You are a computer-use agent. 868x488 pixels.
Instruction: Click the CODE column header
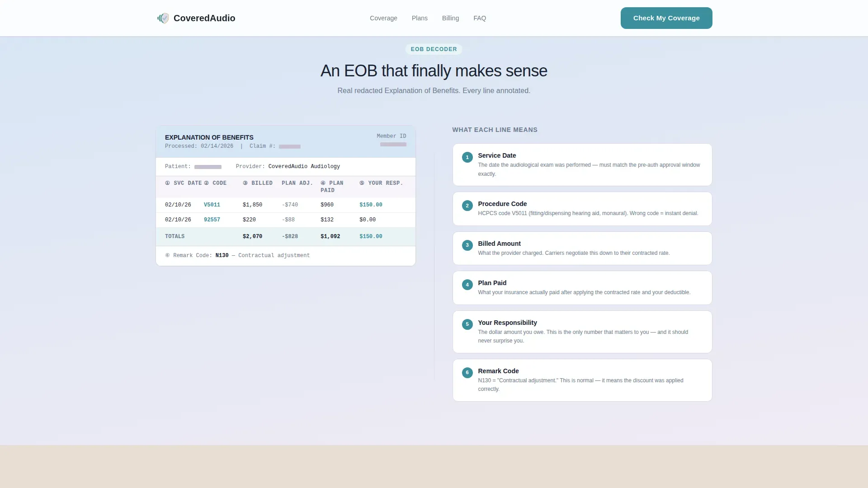pos(215,183)
